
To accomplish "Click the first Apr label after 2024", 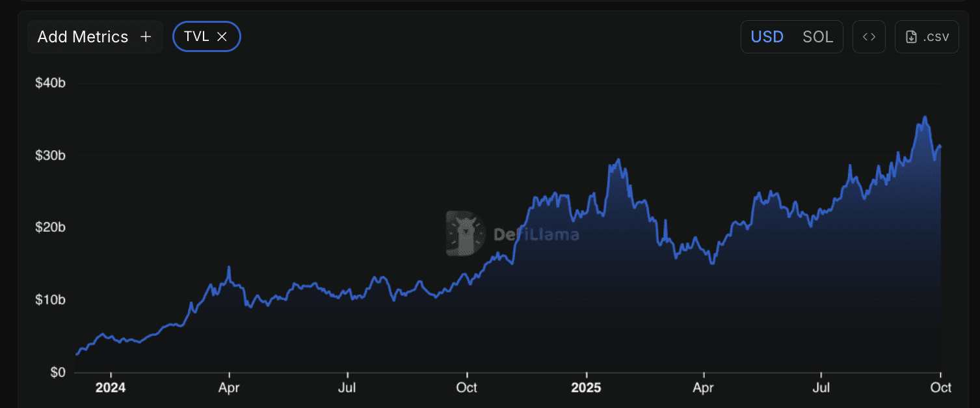I will point(229,388).
